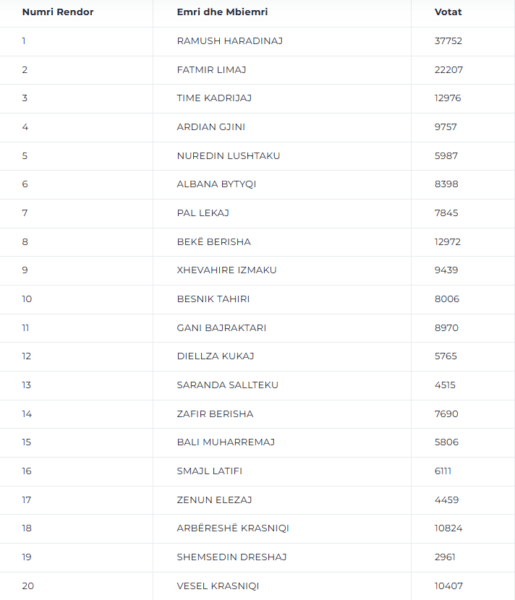
Task: Click vote count 10407 for Vesel Krasniqi
Action: click(449, 586)
